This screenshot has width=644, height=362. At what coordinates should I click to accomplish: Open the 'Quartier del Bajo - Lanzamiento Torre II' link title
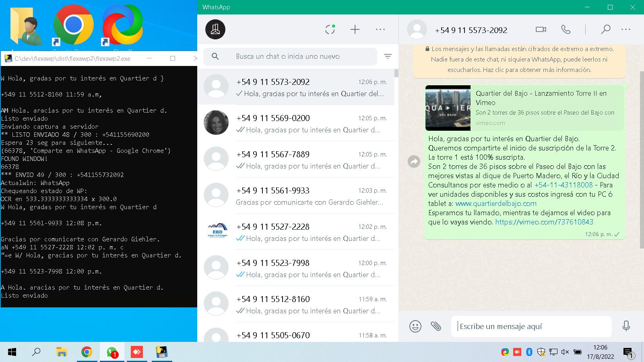click(x=541, y=98)
